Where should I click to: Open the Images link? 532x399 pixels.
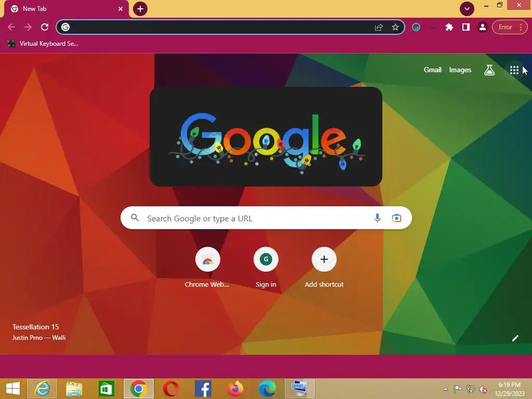pos(460,70)
